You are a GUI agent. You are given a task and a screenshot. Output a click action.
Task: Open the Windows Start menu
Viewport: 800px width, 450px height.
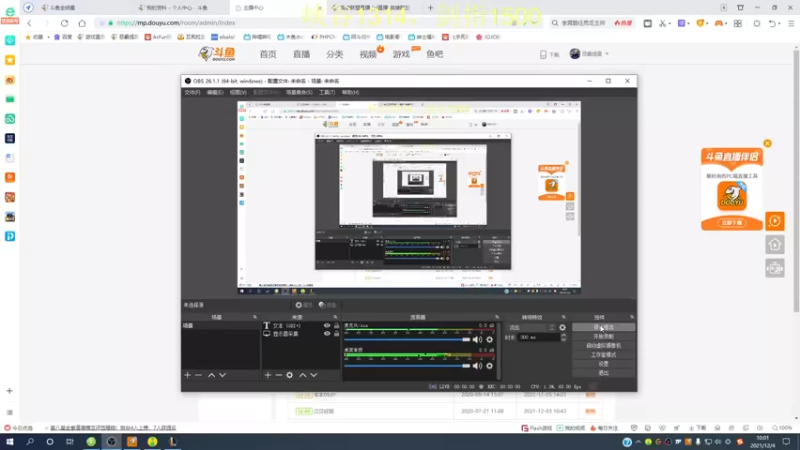pyautogui.click(x=10, y=442)
